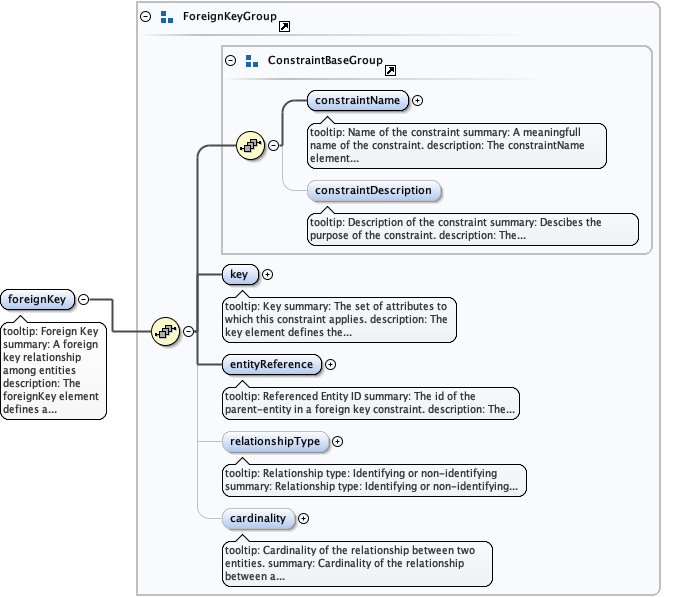
Task: Select the foreignKey root element
Action: tap(38, 299)
